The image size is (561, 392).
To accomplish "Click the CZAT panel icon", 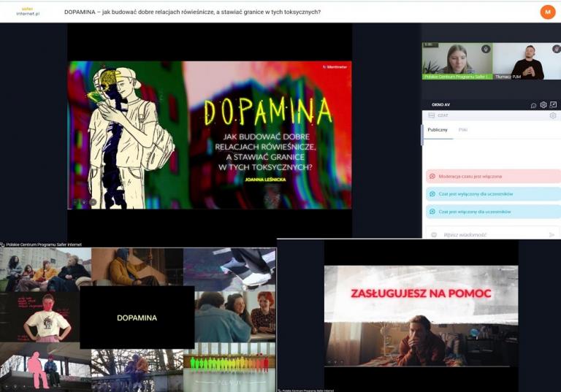I will 432,115.
